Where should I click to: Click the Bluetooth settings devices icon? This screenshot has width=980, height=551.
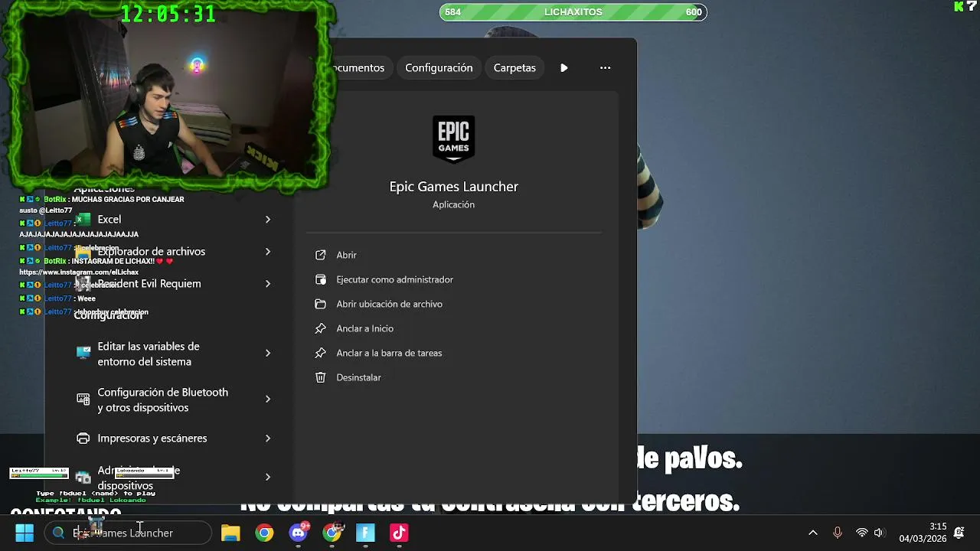[83, 399]
